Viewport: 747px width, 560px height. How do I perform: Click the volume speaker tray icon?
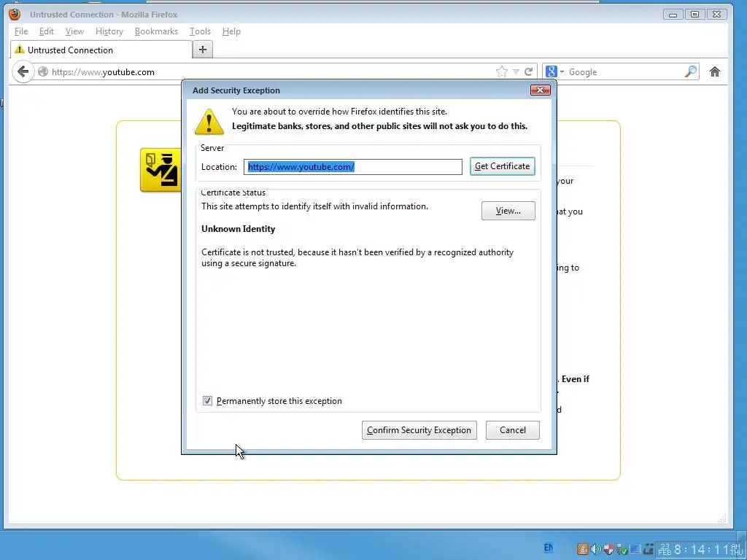(595, 549)
